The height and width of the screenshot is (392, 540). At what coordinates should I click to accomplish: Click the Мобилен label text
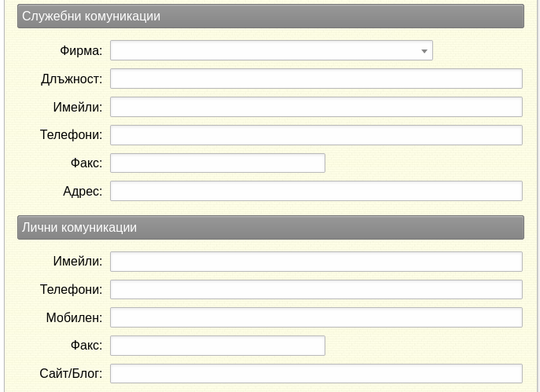(75, 317)
